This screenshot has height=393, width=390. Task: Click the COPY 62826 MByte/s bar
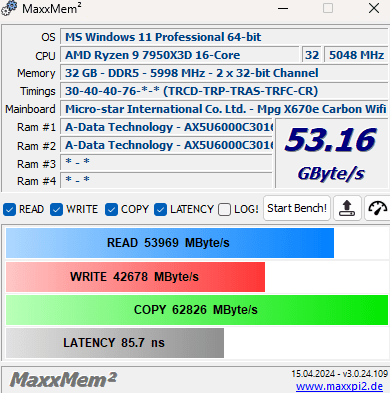click(197, 310)
